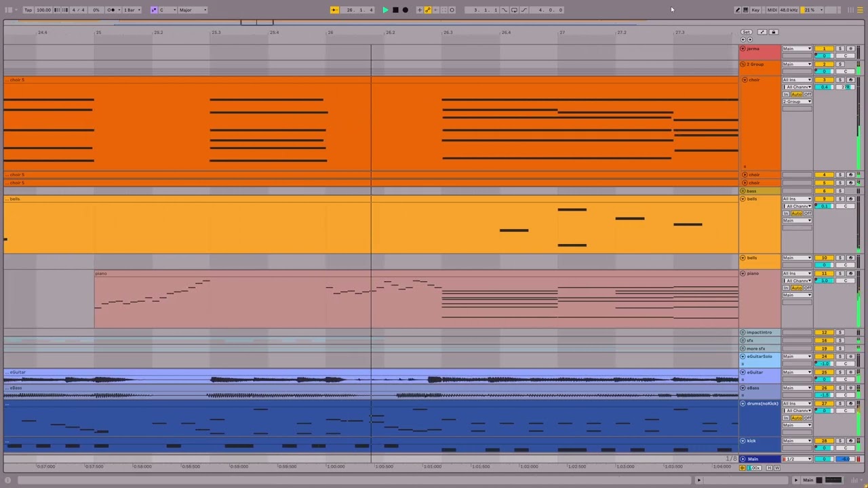Arm the choir track numbered 3

(x=850, y=80)
